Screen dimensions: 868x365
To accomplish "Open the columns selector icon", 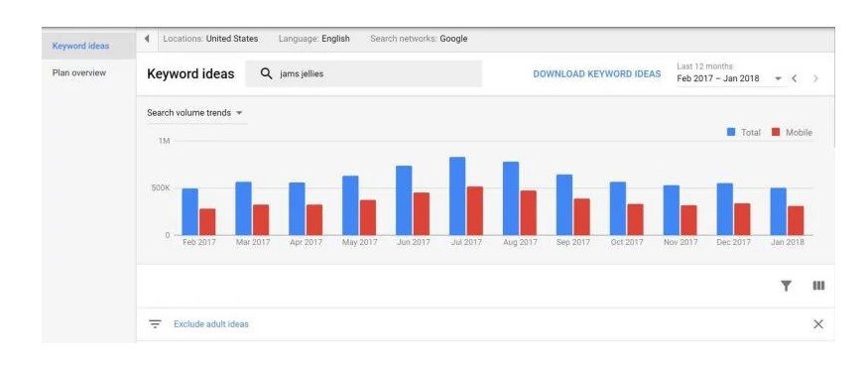I will 818,286.
